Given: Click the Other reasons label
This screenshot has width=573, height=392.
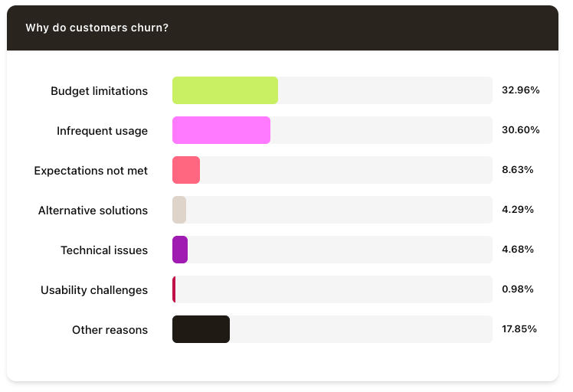Looking at the screenshot, I should pos(110,330).
